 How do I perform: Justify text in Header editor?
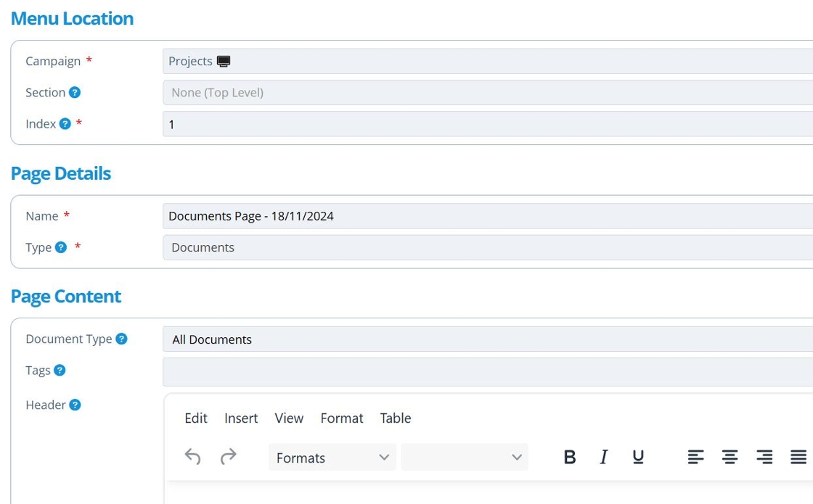798,457
